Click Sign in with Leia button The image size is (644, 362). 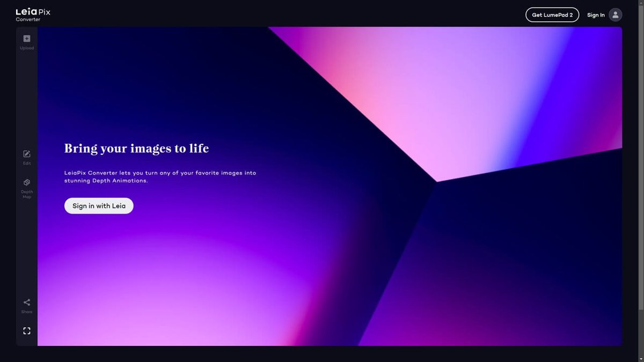tap(99, 206)
